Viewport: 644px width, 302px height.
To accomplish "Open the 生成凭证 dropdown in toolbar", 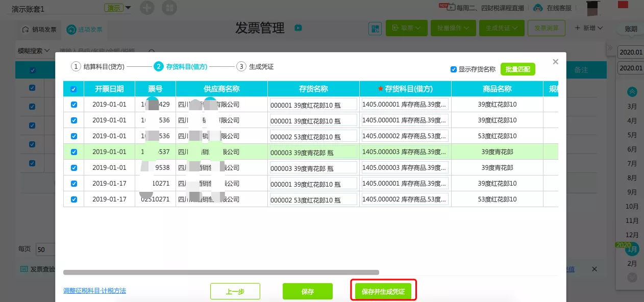I will pyautogui.click(x=502, y=28).
